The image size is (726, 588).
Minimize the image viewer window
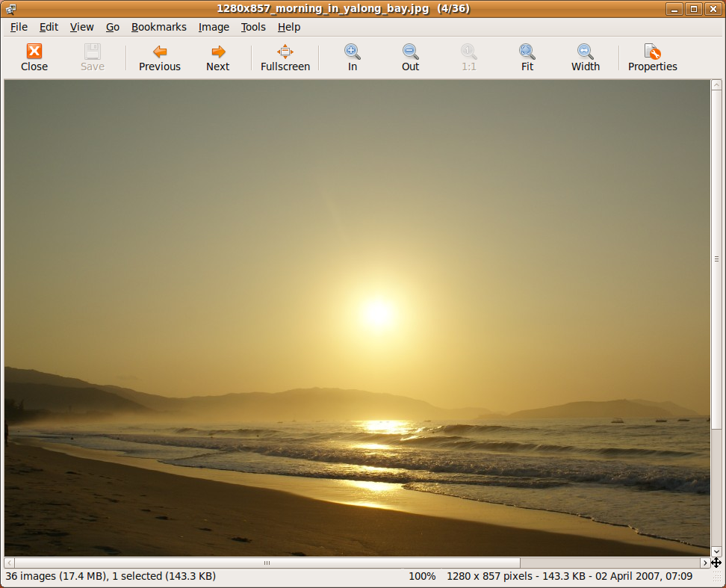[674, 9]
